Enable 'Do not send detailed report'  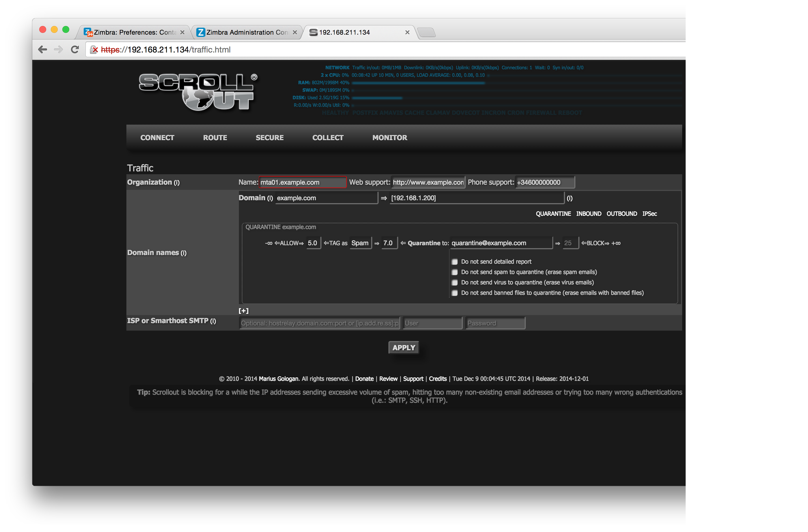(x=455, y=262)
